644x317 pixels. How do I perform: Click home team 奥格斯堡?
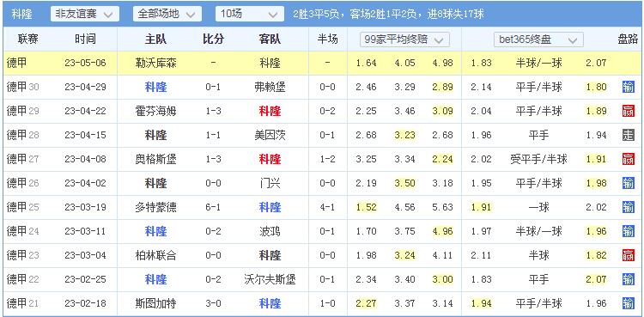coord(155,159)
